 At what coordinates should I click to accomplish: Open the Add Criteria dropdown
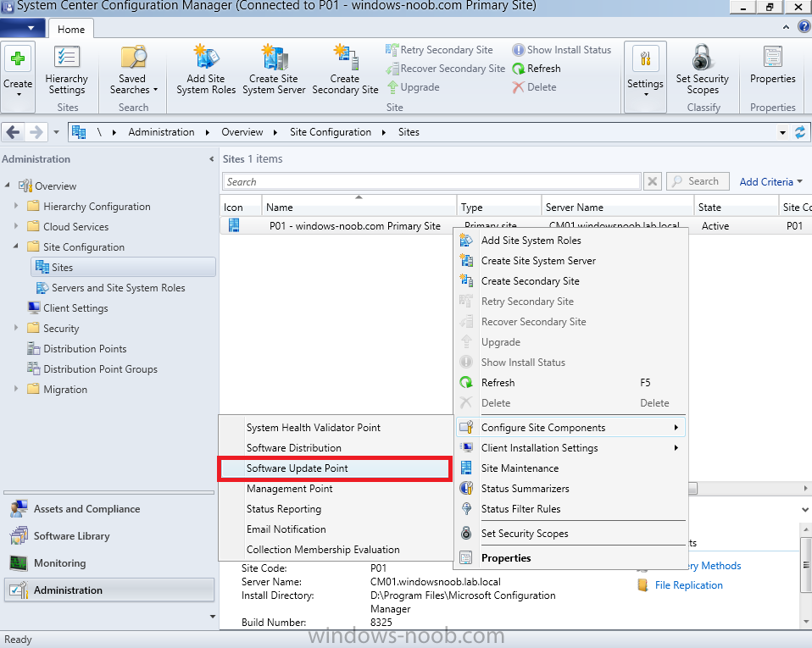[x=771, y=181]
